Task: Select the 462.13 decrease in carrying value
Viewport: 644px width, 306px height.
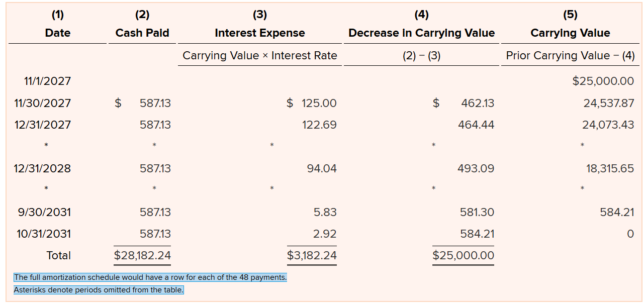Action: click(477, 103)
